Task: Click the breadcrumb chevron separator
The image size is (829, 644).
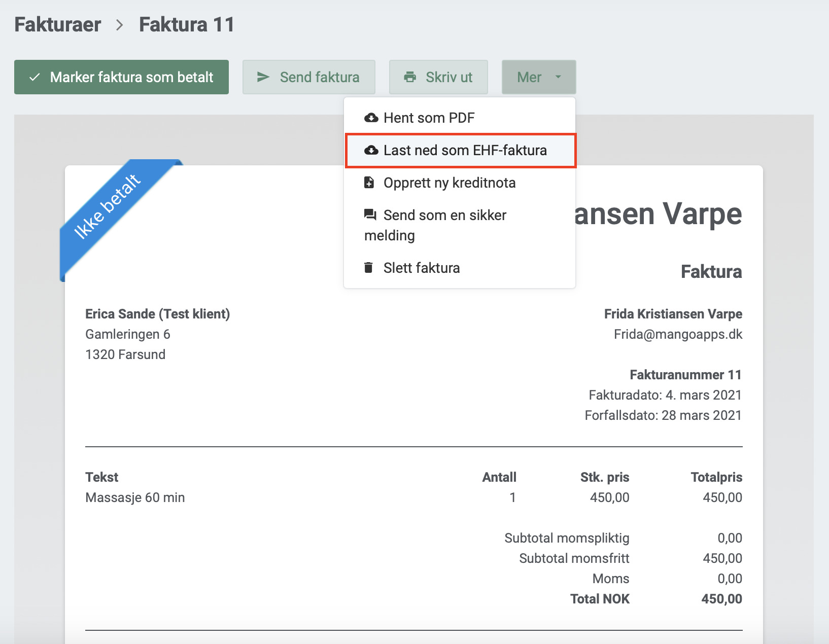Action: coord(120,25)
